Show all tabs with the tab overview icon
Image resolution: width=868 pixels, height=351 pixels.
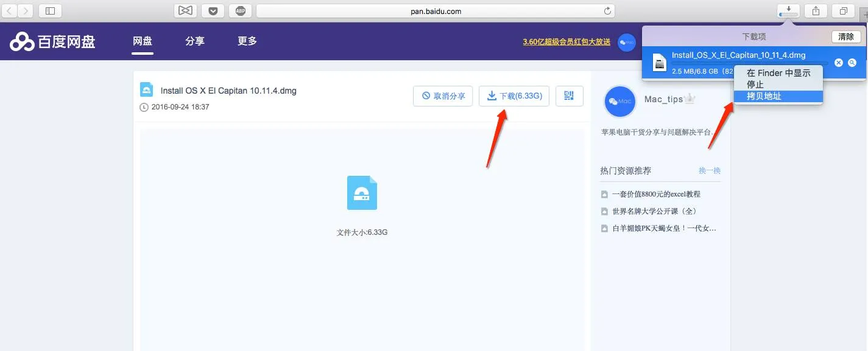pyautogui.click(x=844, y=10)
